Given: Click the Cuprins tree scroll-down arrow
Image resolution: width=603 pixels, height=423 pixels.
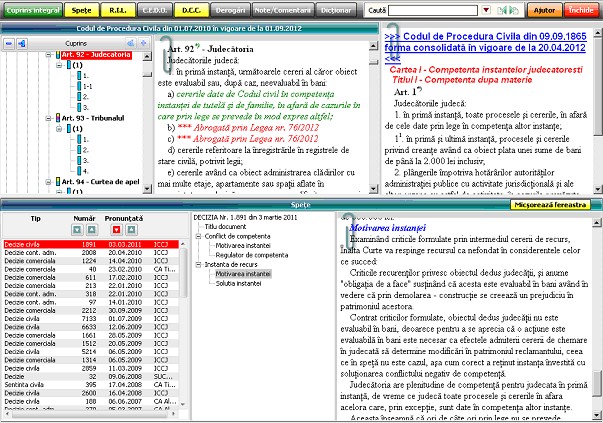Looking at the screenshot, I should pyautogui.click(x=147, y=188).
